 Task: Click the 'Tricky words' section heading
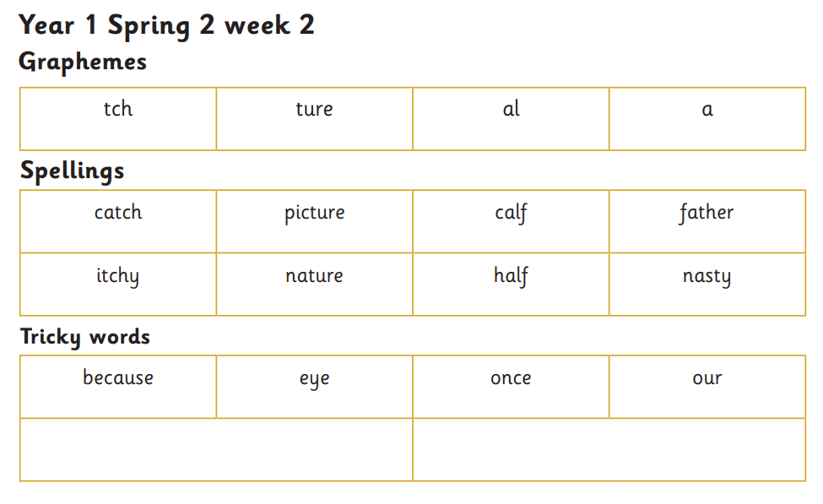point(85,337)
